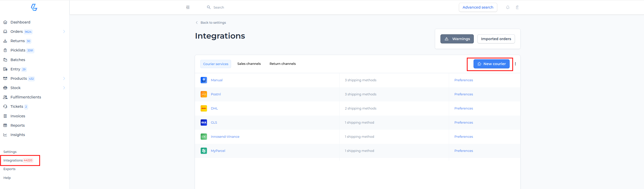Screen dimensions: 644x189
Task: Expand the Stock submenu chevron
Action: click(64, 88)
